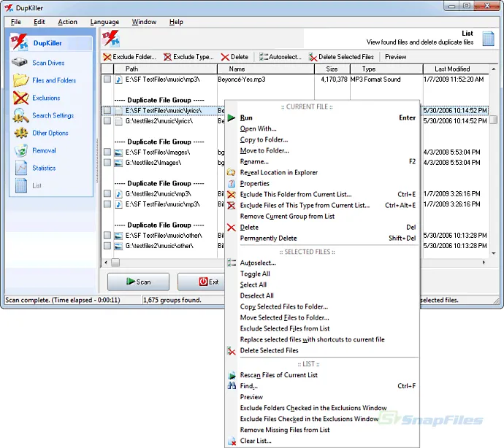Click the red X Delete menu icon

tap(232, 228)
